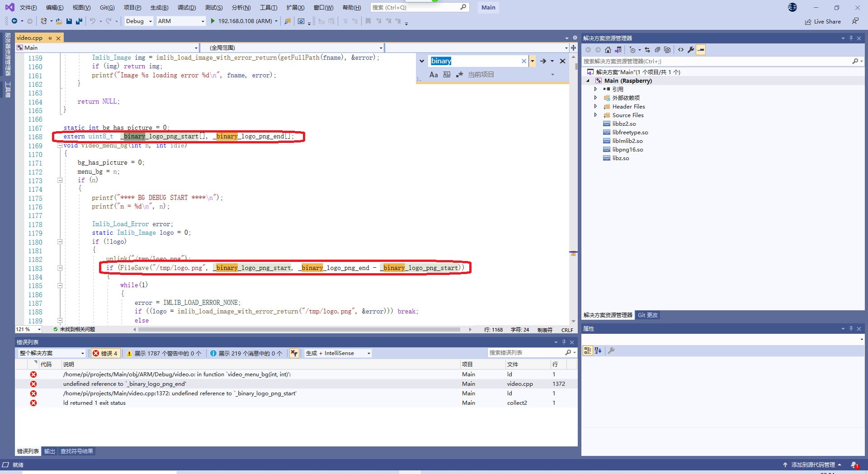Expand the Source Files folder
This screenshot has width=868, height=474.
[x=595, y=115]
